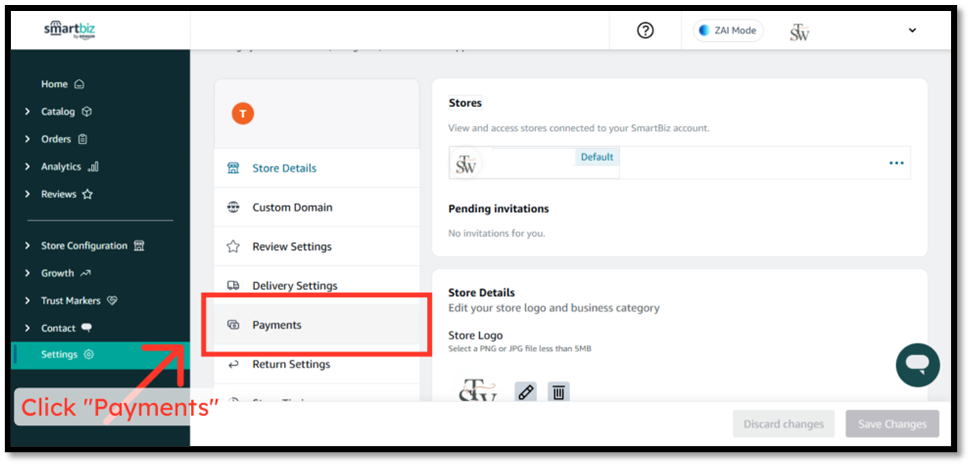This screenshot has width=970, height=465.
Task: Click the Smartbiz logo
Action: 67,29
